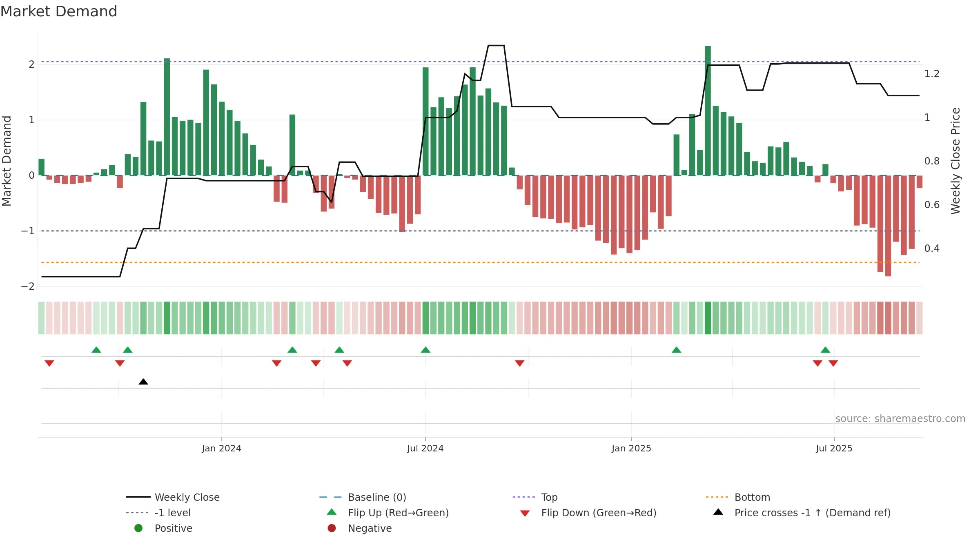Click the red flip-down marker after Jul 2024

coord(519,363)
